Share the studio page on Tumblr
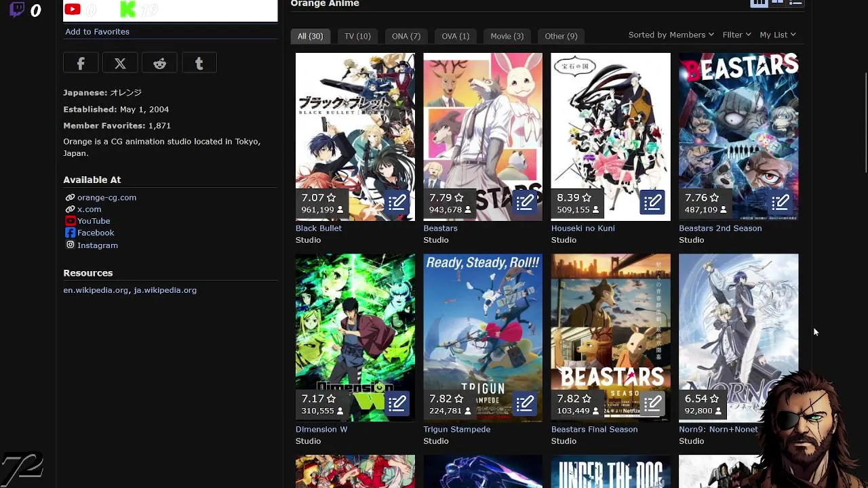Image resolution: width=868 pixels, height=488 pixels. pos(199,64)
